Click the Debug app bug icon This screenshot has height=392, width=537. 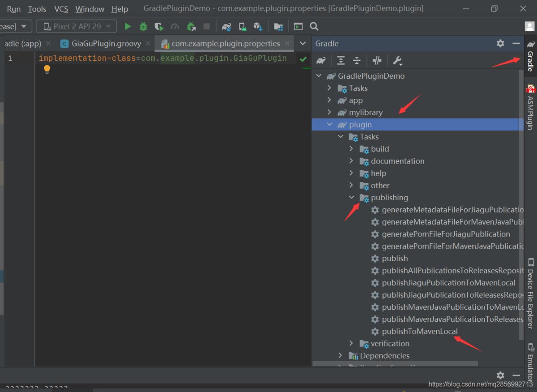coord(143,27)
